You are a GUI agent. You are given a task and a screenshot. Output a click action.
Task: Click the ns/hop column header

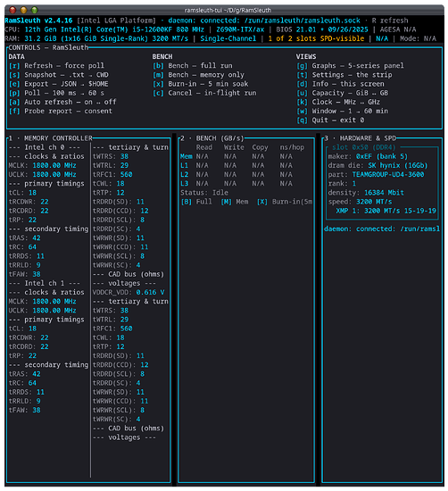(292, 147)
